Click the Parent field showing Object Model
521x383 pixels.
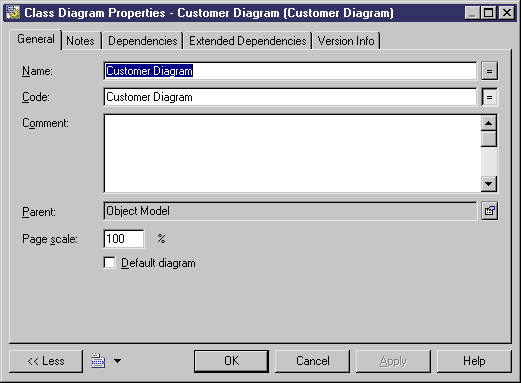290,211
